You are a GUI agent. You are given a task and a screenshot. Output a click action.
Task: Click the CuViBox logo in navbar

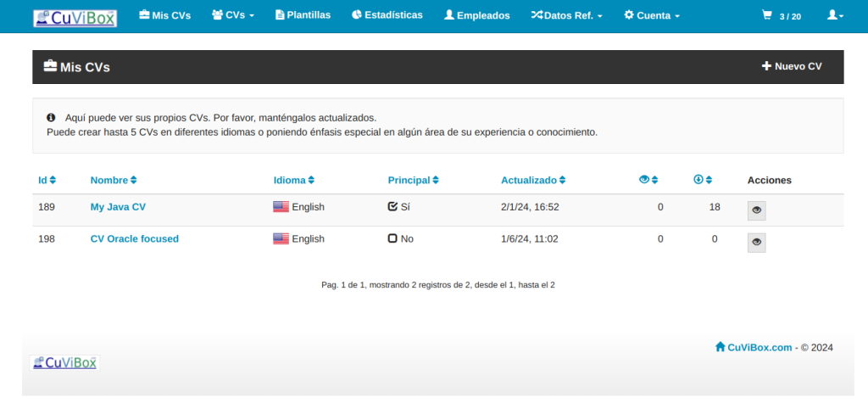[75, 17]
